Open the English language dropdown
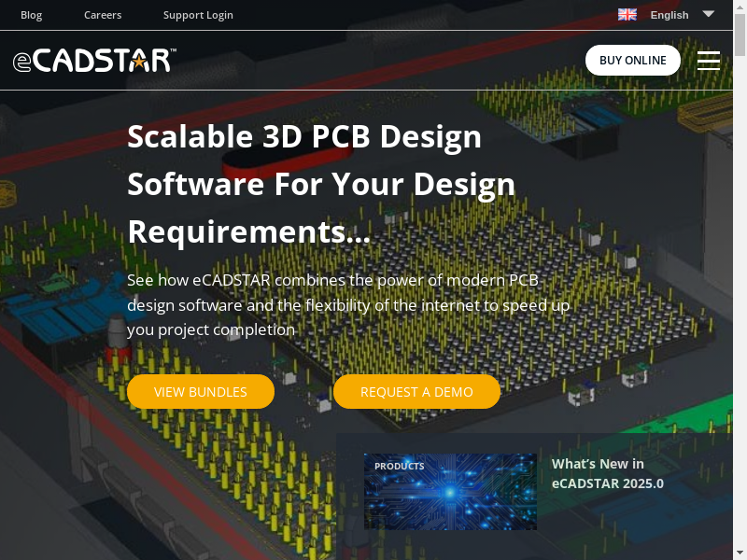The height and width of the screenshot is (560, 747). tap(669, 15)
